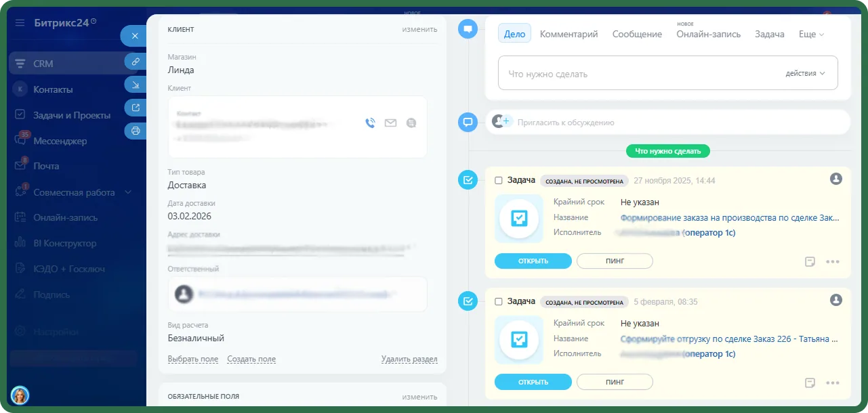Click the Удалить раздел link
This screenshot has height=413, width=868.
pyautogui.click(x=409, y=360)
